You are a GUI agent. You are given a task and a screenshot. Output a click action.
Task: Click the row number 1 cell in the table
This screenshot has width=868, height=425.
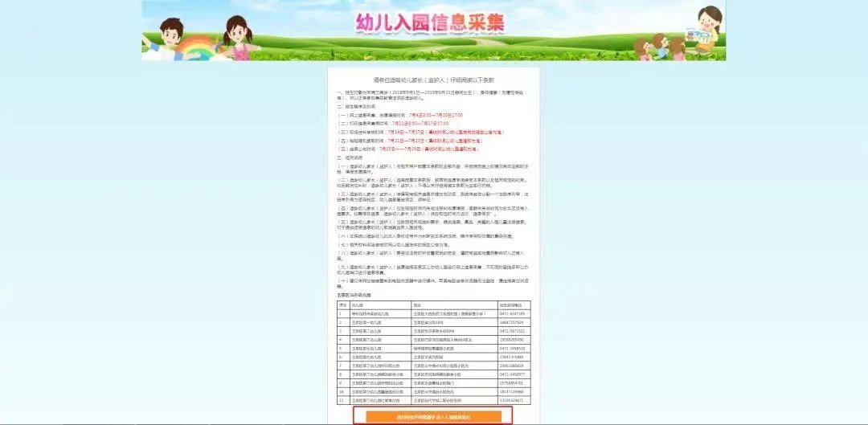(342, 314)
